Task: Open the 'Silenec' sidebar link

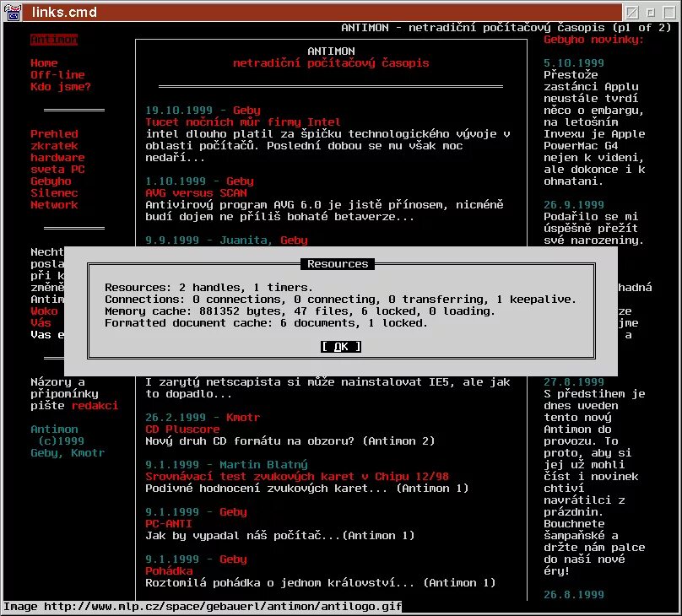Action: coord(54,193)
